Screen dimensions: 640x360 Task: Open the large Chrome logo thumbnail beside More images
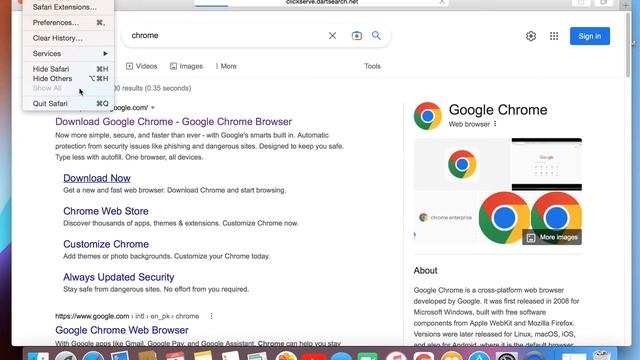pyautogui.click(x=504, y=218)
